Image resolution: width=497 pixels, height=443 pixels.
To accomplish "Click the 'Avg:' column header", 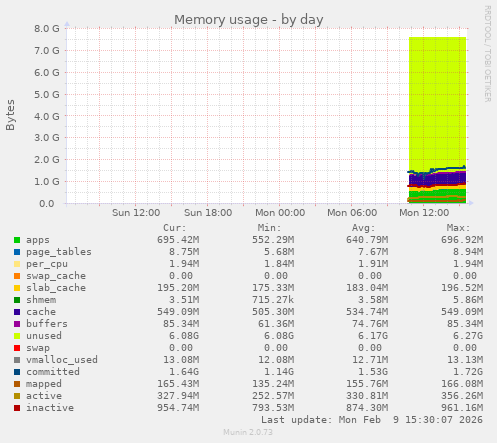I will (364, 228).
